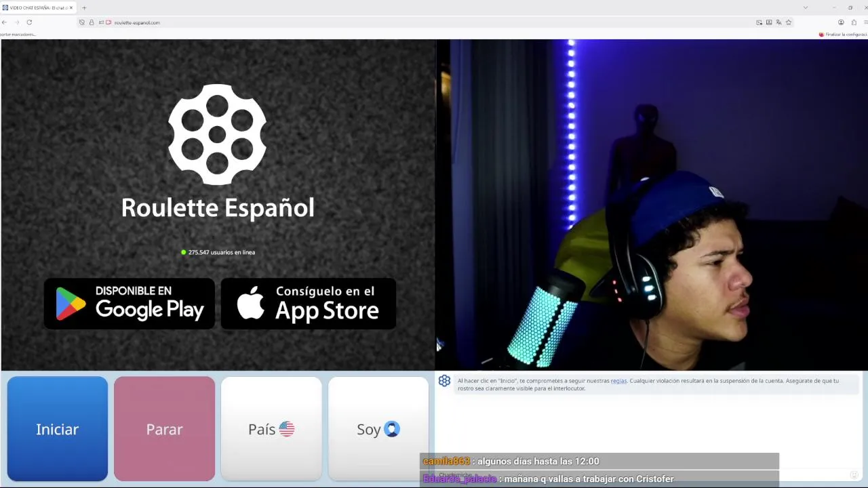Expand the list all tabs chevron
868x488 pixels.
coord(805,7)
